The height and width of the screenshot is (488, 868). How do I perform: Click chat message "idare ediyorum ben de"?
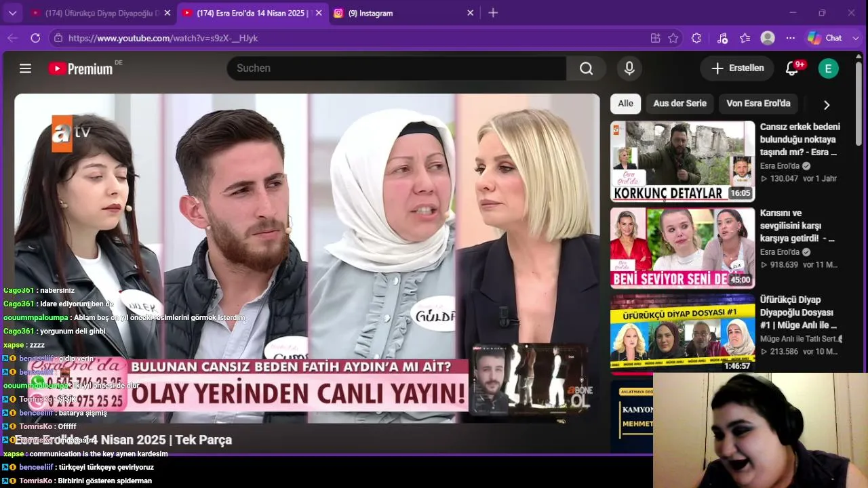[77, 304]
